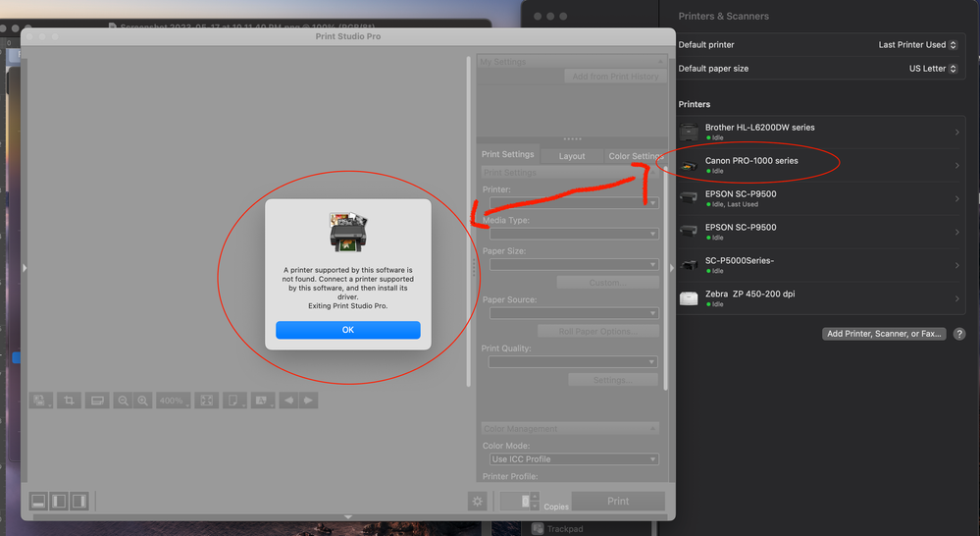Open the Paper Size dropdown

click(x=574, y=264)
